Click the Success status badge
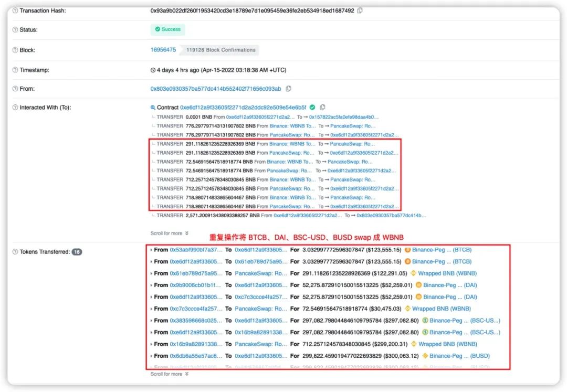 pyautogui.click(x=168, y=29)
